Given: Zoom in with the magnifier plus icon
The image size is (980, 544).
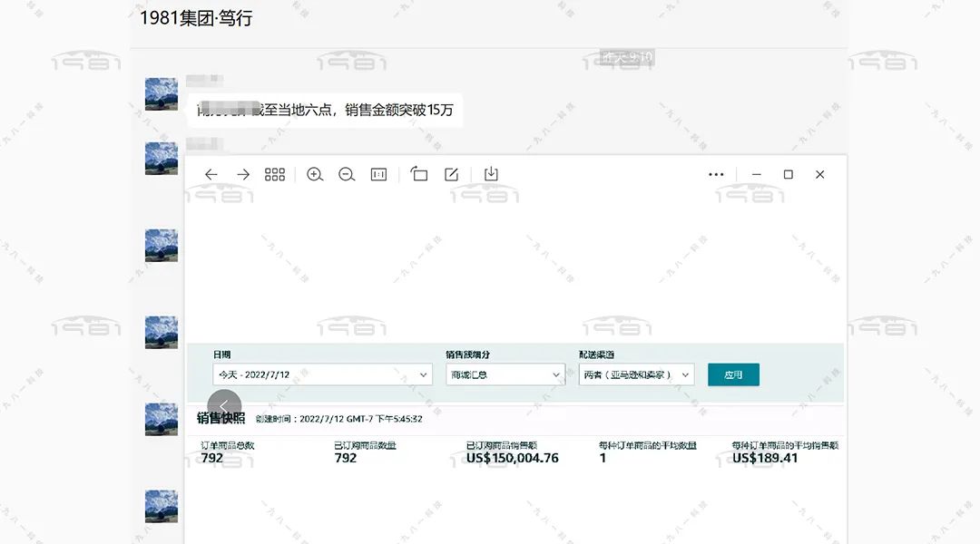Looking at the screenshot, I should click(x=315, y=174).
